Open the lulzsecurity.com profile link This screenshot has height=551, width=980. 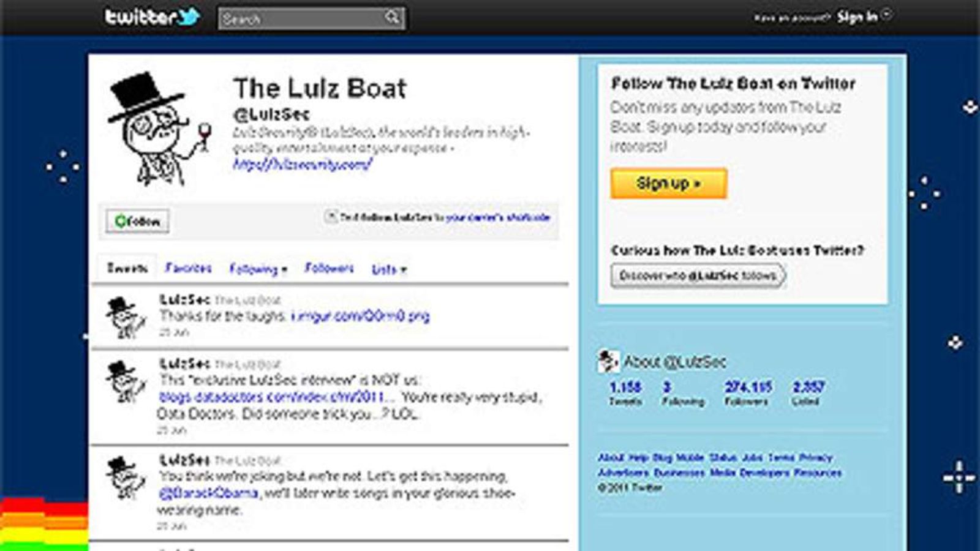tap(302, 164)
